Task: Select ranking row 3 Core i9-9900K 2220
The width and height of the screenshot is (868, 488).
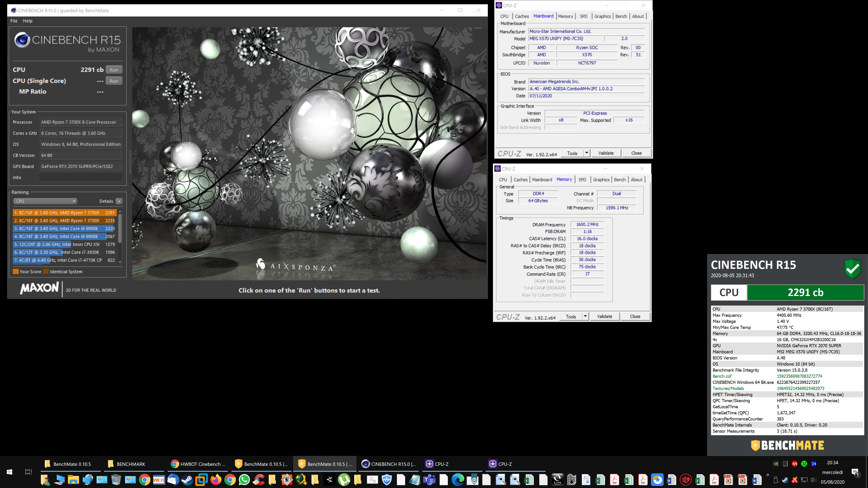Action: click(64, 228)
